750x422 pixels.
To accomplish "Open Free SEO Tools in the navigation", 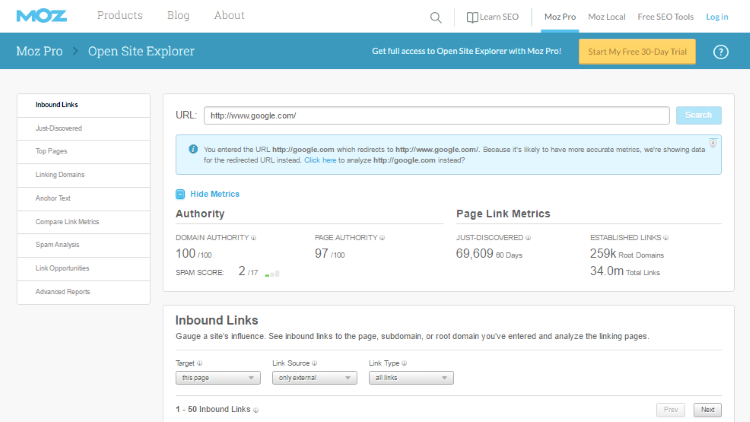I will pyautogui.click(x=665, y=17).
